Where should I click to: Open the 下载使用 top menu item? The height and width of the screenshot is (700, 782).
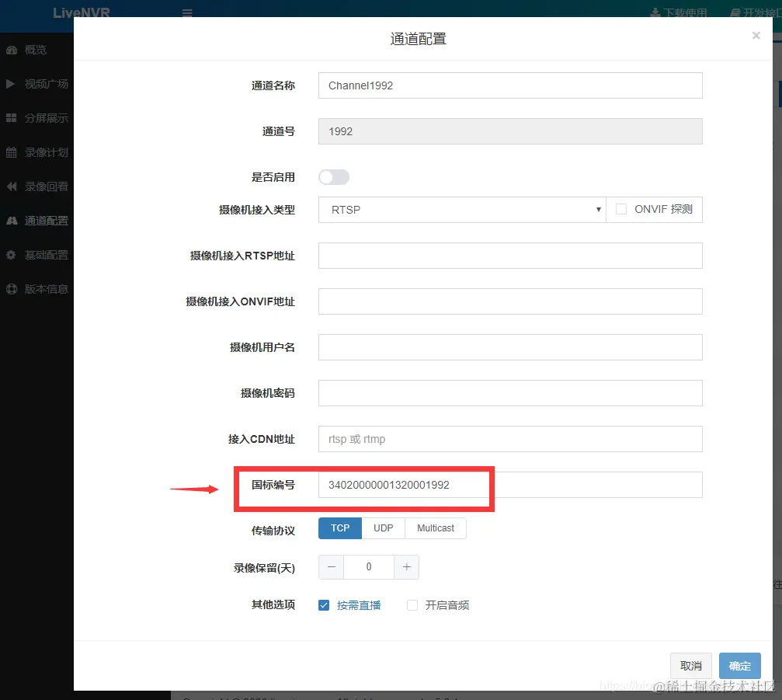click(x=679, y=12)
